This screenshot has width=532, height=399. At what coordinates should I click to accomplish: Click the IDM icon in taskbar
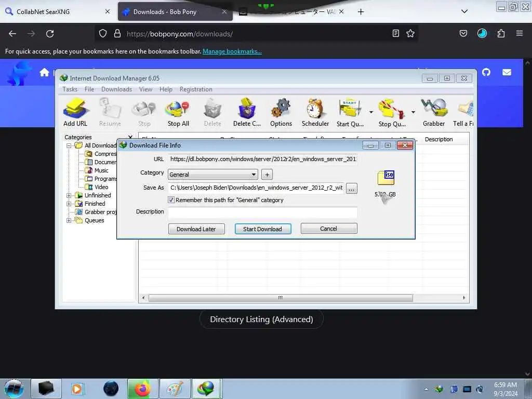click(207, 389)
